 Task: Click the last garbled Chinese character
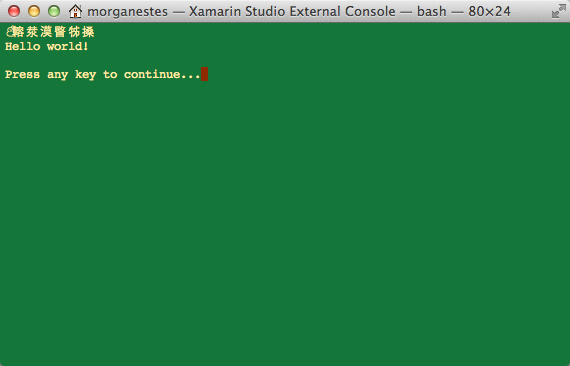88,32
